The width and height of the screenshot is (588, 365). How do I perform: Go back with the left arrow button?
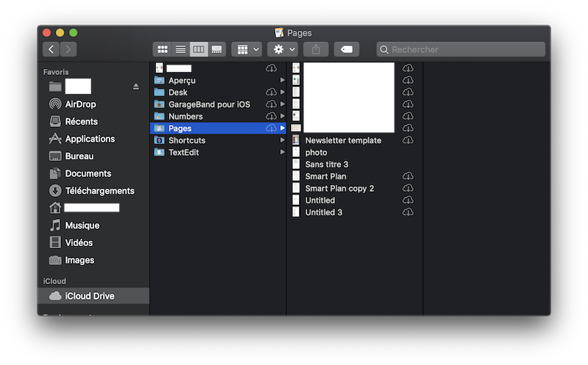point(51,49)
